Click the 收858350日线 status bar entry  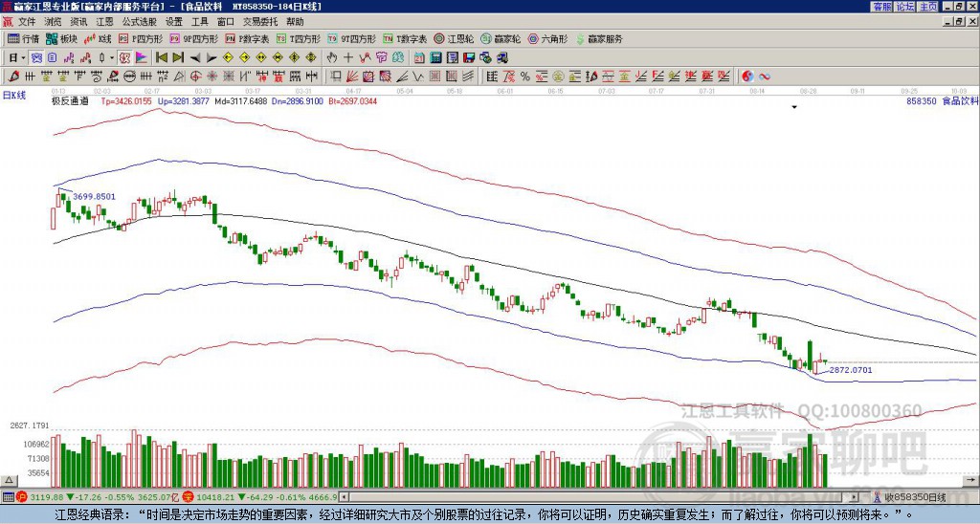[915, 497]
